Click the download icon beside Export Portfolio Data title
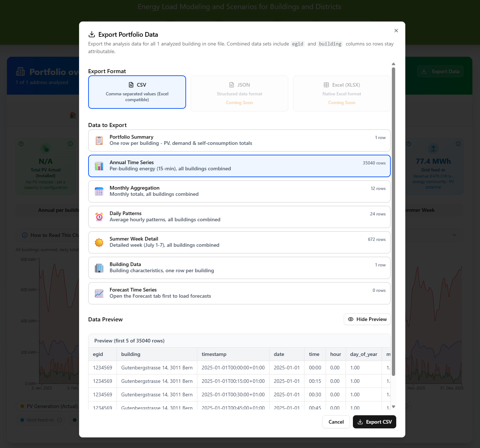The width and height of the screenshot is (480, 448). (x=92, y=35)
